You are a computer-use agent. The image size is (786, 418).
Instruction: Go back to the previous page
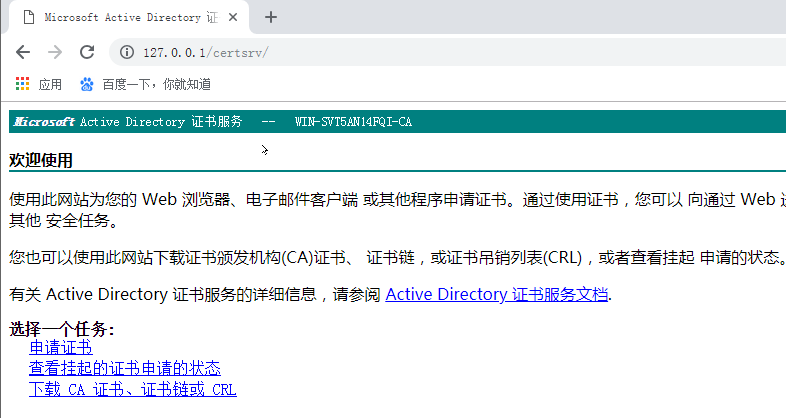tap(23, 52)
